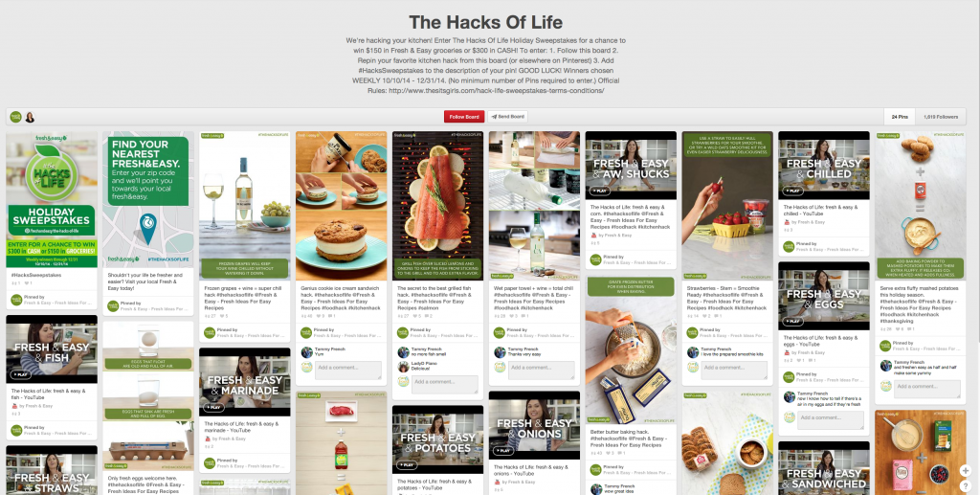980x495 pixels.
Task: Play the Fresh & Easy & Onions video
Action: click(x=503, y=451)
